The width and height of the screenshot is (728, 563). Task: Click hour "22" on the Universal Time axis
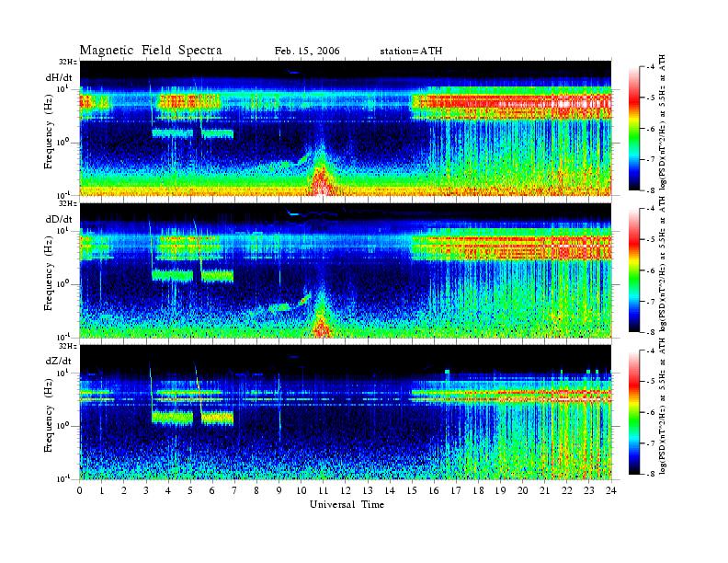(567, 490)
